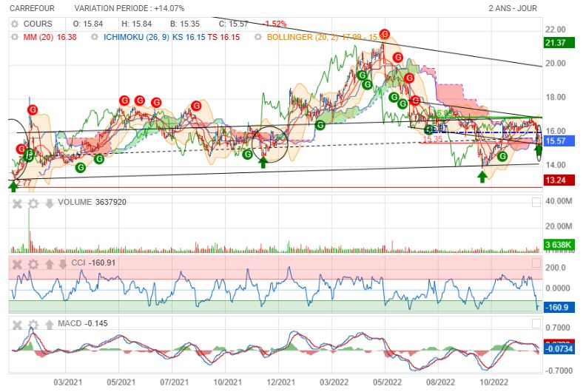This screenshot has width=586, height=392.
Task: Tick the checkbox in the MACD panel corner
Action: (536, 324)
